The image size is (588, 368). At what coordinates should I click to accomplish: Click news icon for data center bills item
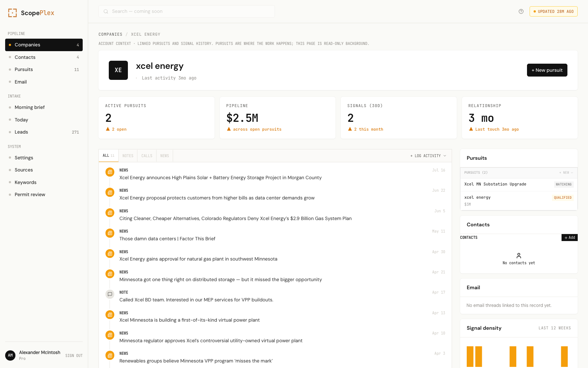[x=110, y=192]
